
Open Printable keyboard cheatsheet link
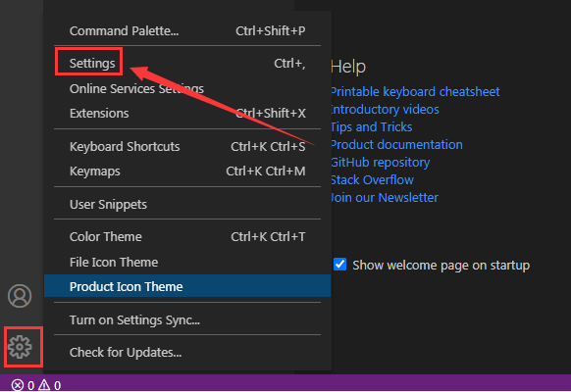pos(415,92)
